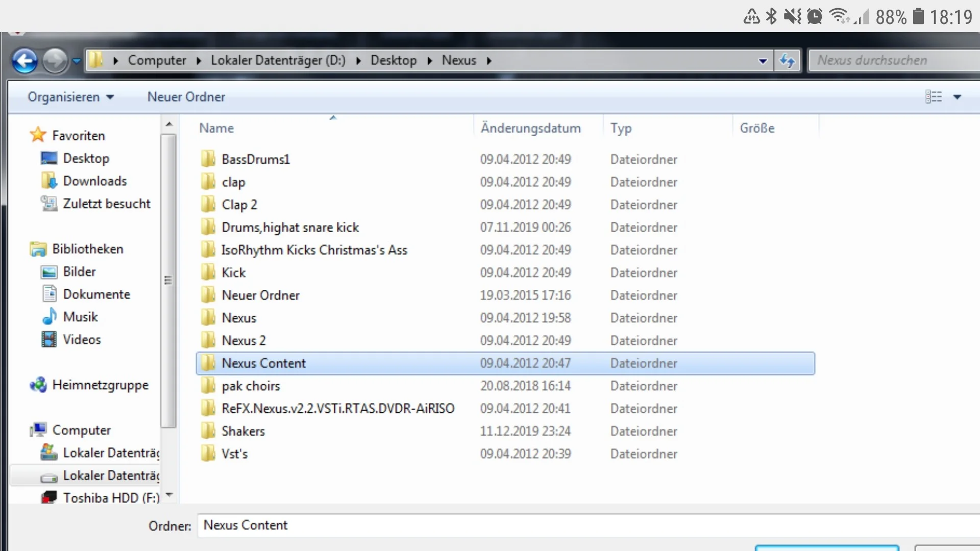The width and height of the screenshot is (980, 551).
Task: Select 'Lokaler Datenträger (D:)' in breadcrumb
Action: (278, 60)
